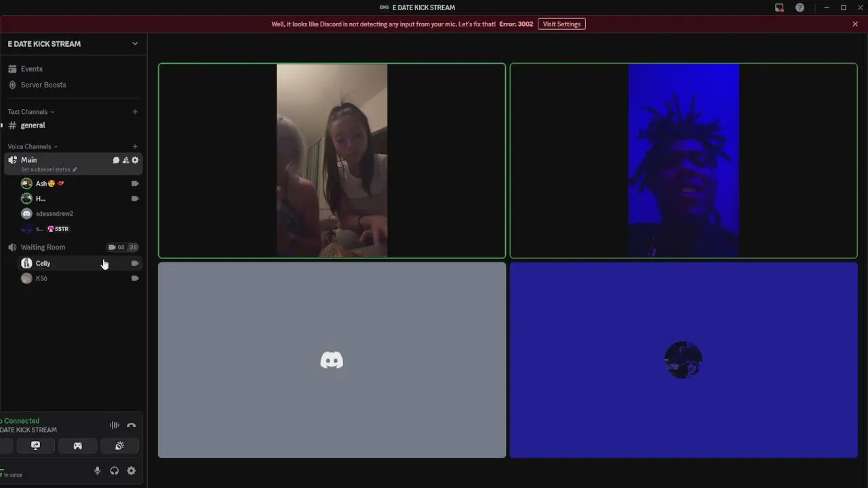Viewport: 868px width, 488px height.
Task: Set a channel status for Main
Action: pyautogui.click(x=49, y=169)
